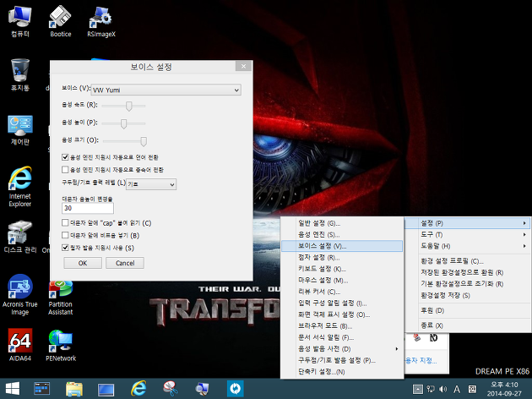Launch RSImageX from the desktop
532x399 pixels.
click(101, 21)
